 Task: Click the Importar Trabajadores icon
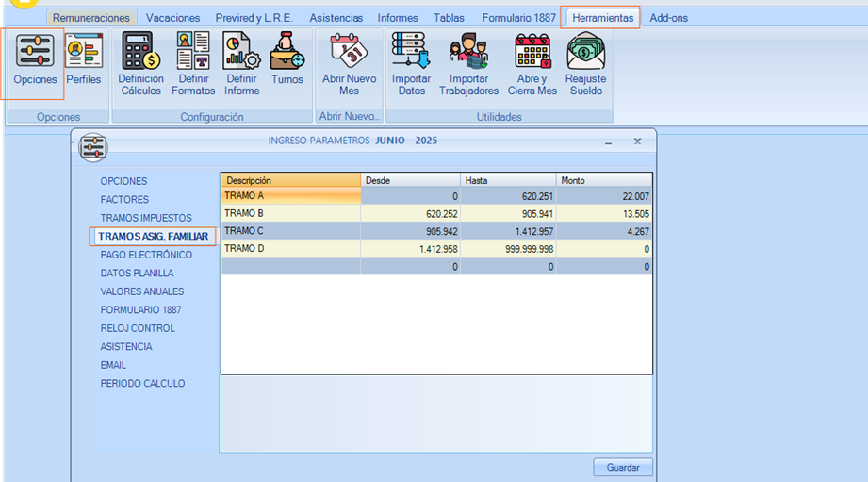(468, 52)
